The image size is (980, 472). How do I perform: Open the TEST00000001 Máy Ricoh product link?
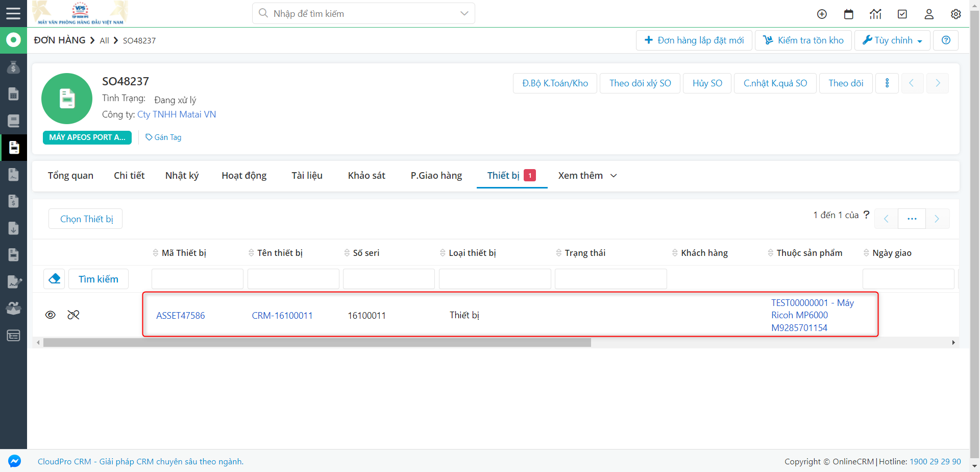click(x=813, y=315)
